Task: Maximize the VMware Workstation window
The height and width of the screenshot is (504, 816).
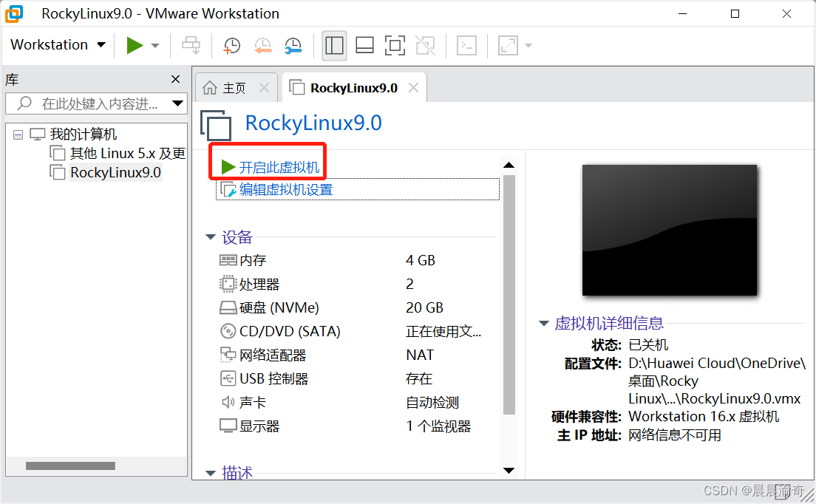Action: [x=735, y=13]
